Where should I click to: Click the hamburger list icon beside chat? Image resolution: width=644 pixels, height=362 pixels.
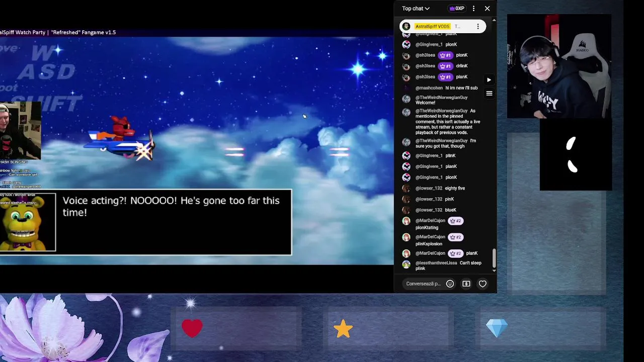pos(489,94)
